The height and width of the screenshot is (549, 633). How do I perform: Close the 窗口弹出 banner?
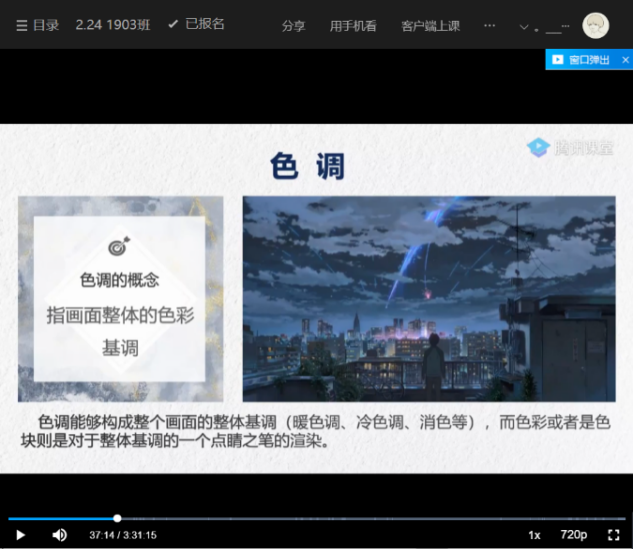[625, 60]
